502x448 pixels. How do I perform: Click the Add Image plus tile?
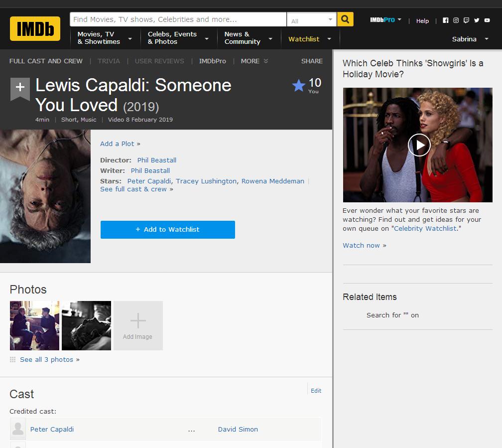[138, 325]
